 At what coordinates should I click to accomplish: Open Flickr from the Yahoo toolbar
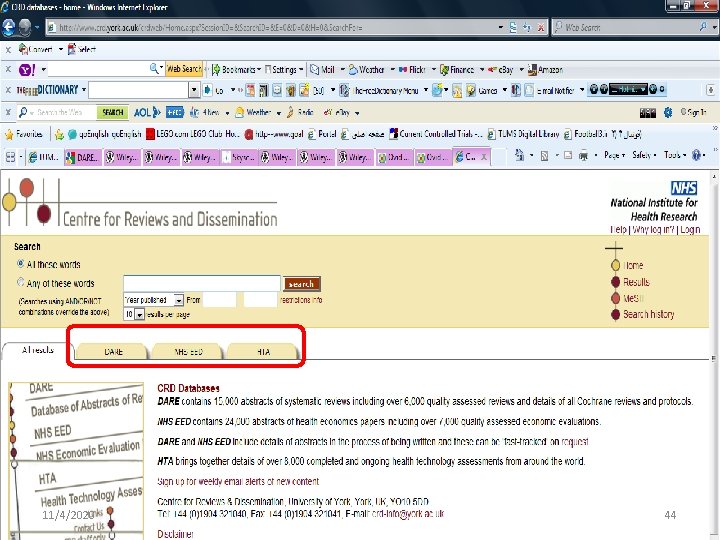click(403, 69)
